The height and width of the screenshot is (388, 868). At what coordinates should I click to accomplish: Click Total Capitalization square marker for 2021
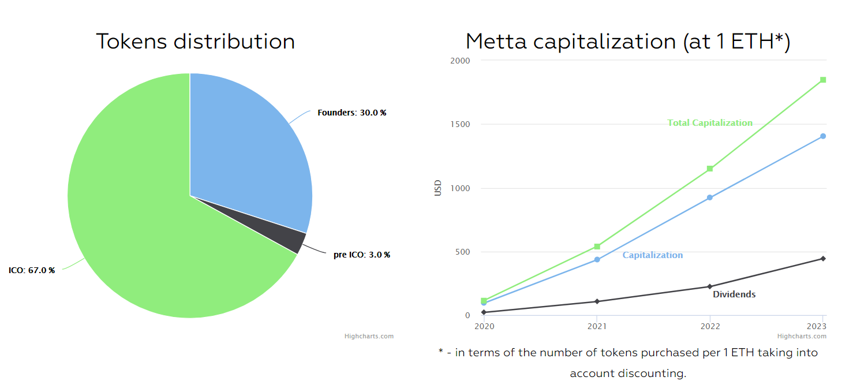coord(597,247)
